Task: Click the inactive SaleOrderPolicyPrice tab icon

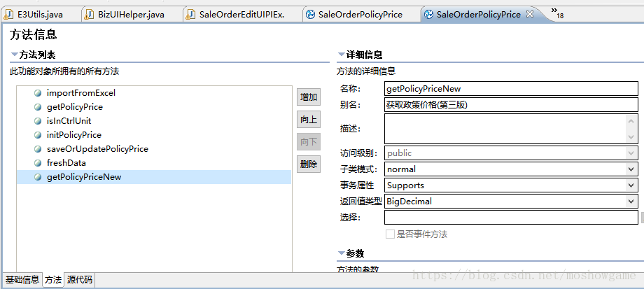Action: coord(311,15)
